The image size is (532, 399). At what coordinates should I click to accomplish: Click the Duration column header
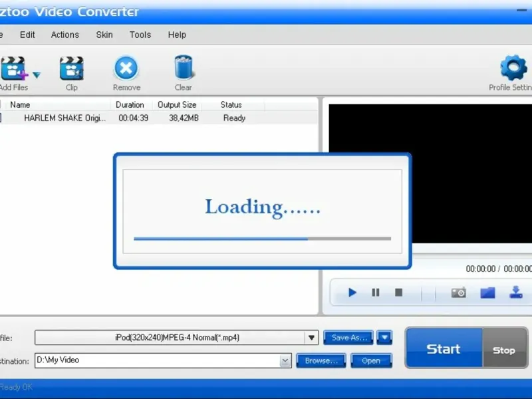click(130, 105)
